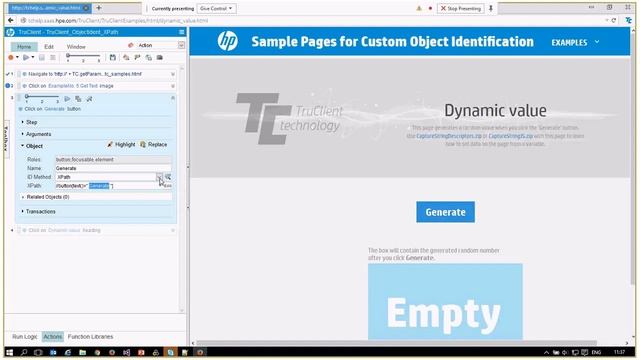Set the toolbar script level slider
Screen dimensions: 640x360
(83, 57)
